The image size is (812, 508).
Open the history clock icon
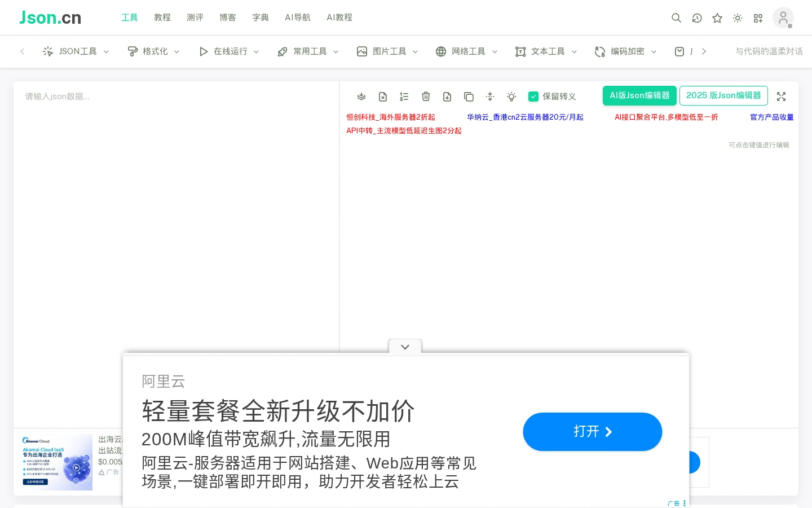coord(697,18)
